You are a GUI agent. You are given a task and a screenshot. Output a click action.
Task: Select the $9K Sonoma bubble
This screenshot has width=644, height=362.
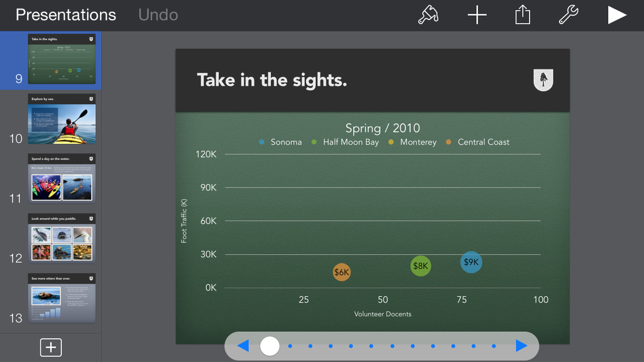471,262
